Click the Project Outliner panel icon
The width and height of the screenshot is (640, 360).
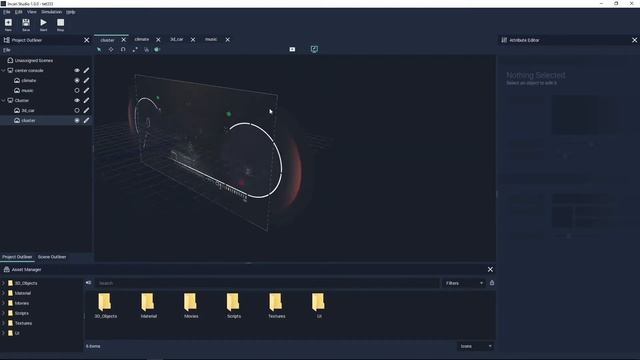(7, 40)
